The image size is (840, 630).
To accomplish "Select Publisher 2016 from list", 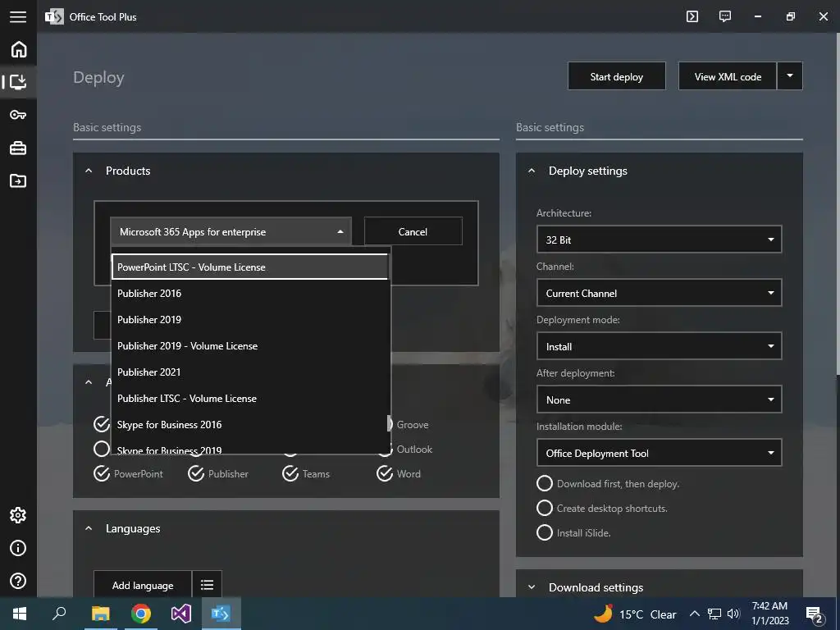I will point(249,293).
